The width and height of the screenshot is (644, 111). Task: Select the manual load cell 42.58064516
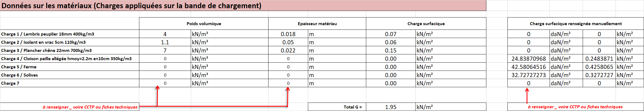[529, 67]
